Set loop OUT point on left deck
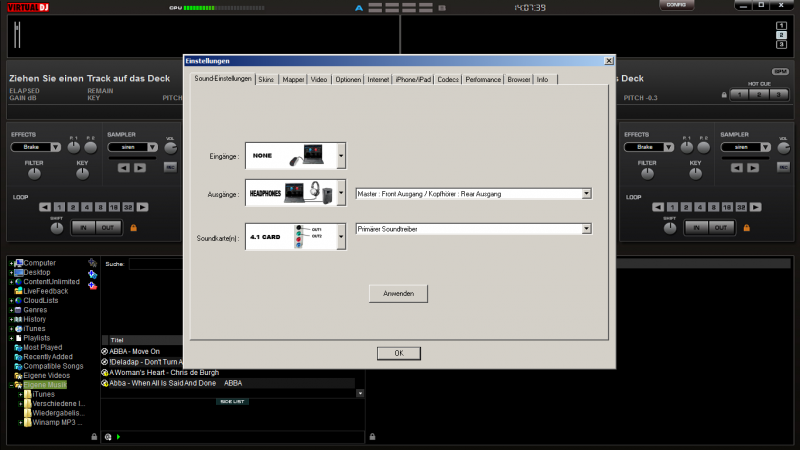The width and height of the screenshot is (800, 450). [x=108, y=228]
